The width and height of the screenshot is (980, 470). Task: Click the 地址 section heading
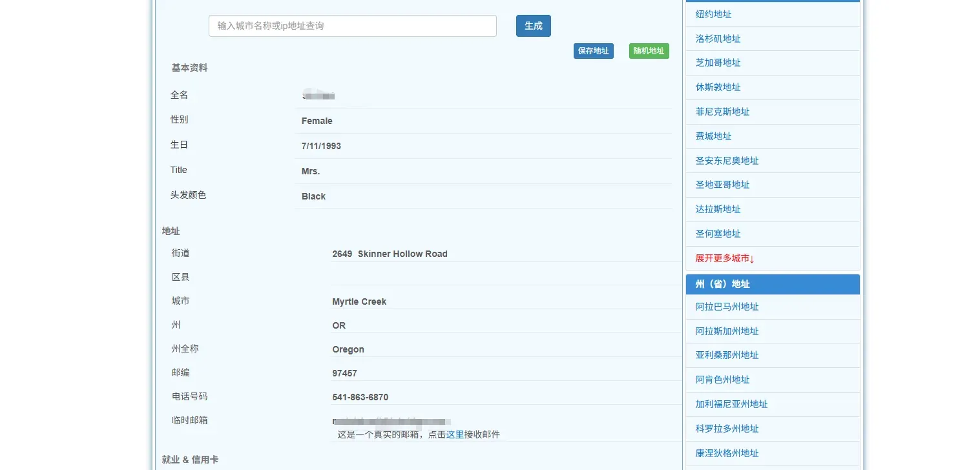pyautogui.click(x=171, y=231)
